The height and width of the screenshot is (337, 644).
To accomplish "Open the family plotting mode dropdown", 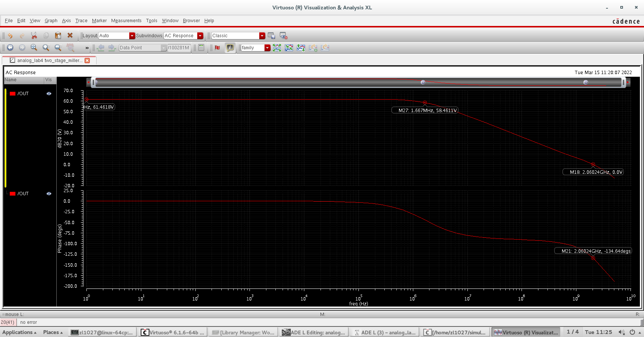I will pyautogui.click(x=268, y=48).
